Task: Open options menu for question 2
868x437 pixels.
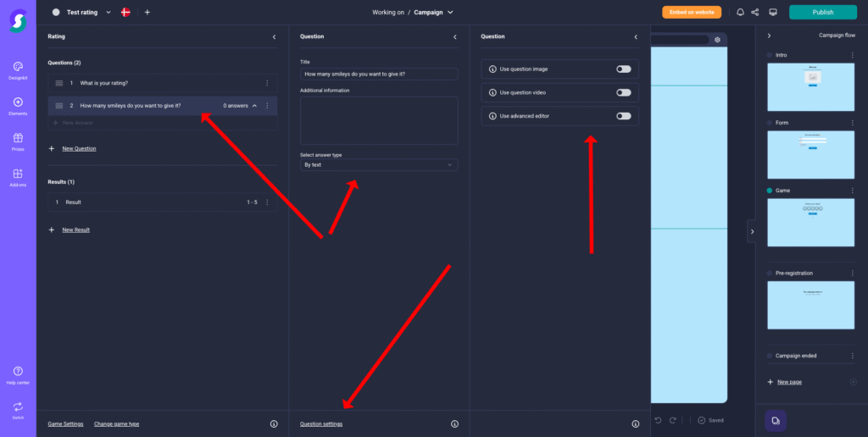Action: (x=267, y=106)
